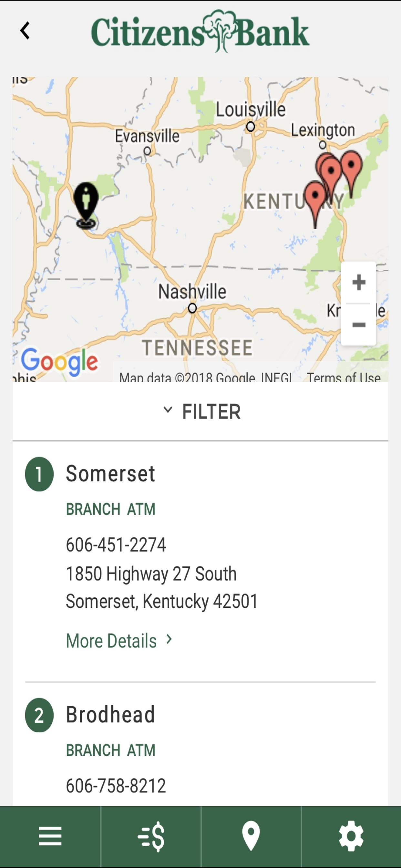Select the locations pin icon in bottom bar
The width and height of the screenshot is (401, 868).
pyautogui.click(x=251, y=836)
